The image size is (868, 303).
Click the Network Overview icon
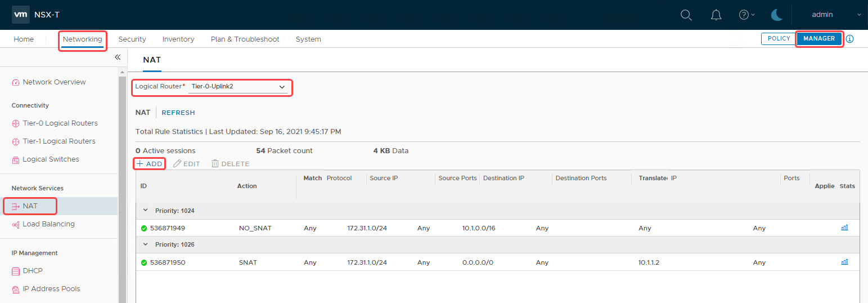[x=16, y=82]
